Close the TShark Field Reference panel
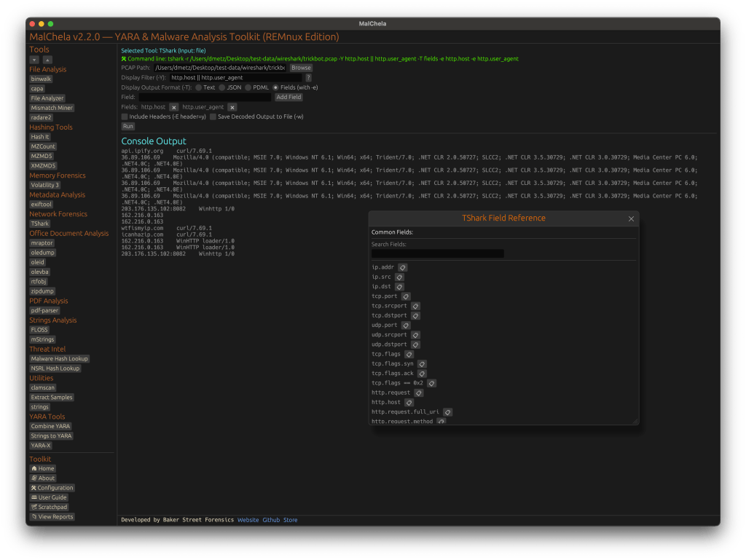The width and height of the screenshot is (746, 560). 631,218
